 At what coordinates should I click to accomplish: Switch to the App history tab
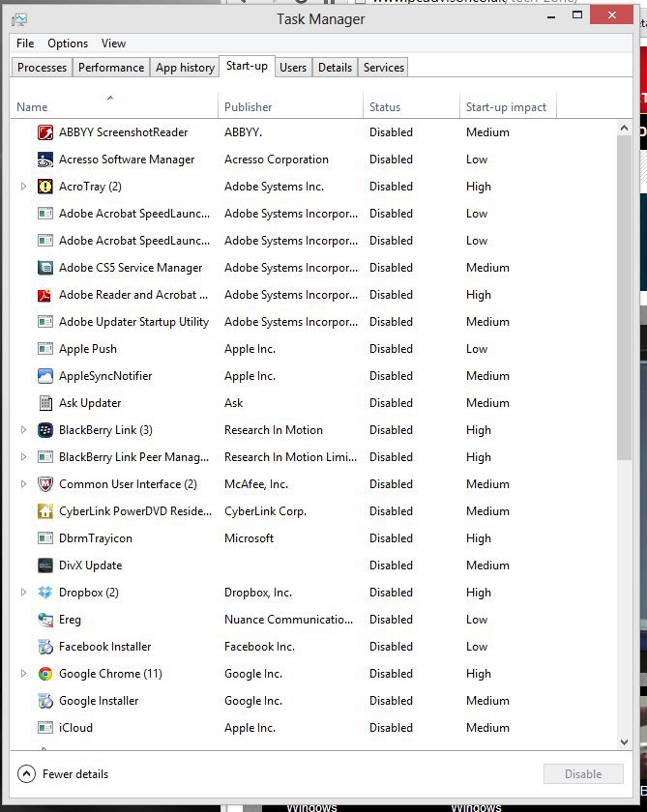pos(185,68)
